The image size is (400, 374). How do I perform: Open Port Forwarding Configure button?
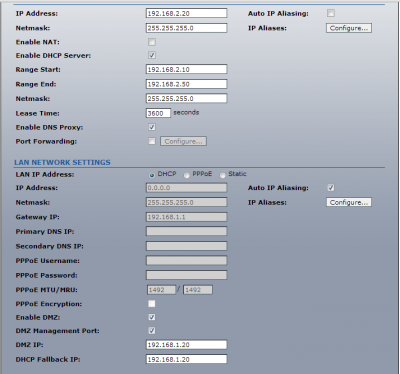coord(183,141)
